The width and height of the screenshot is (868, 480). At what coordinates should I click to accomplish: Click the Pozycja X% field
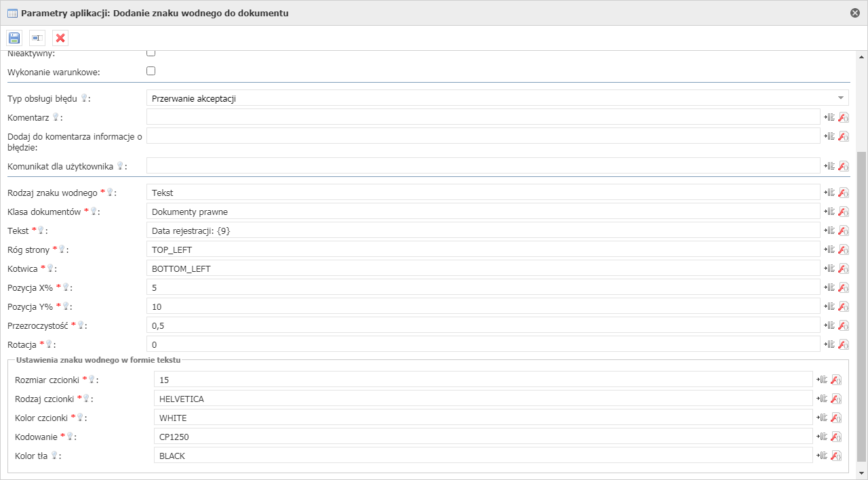tap(484, 287)
